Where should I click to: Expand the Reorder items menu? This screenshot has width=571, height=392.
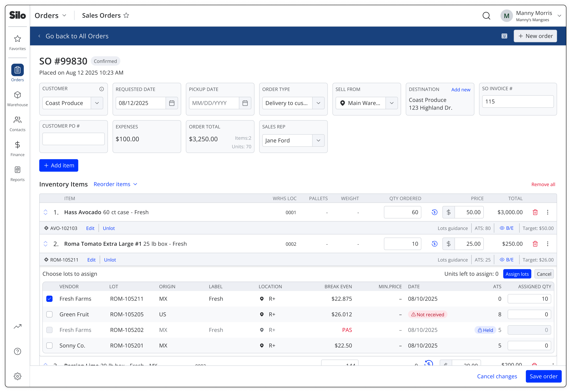pyautogui.click(x=115, y=184)
